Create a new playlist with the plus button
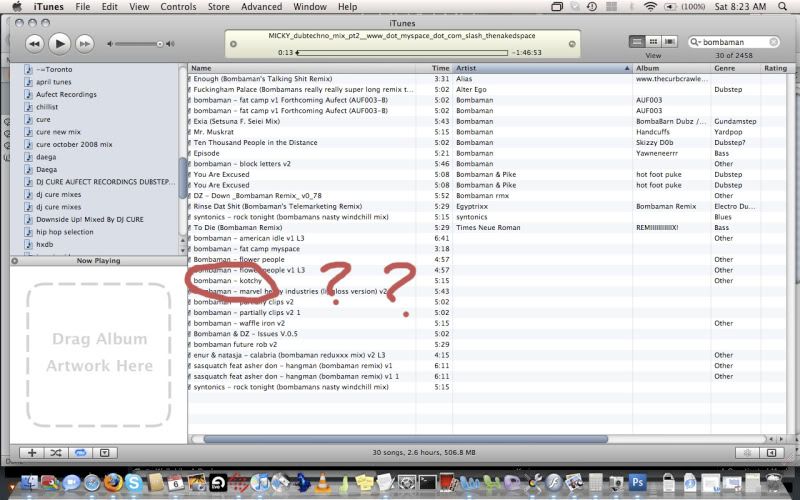The image size is (800, 500). point(32,453)
